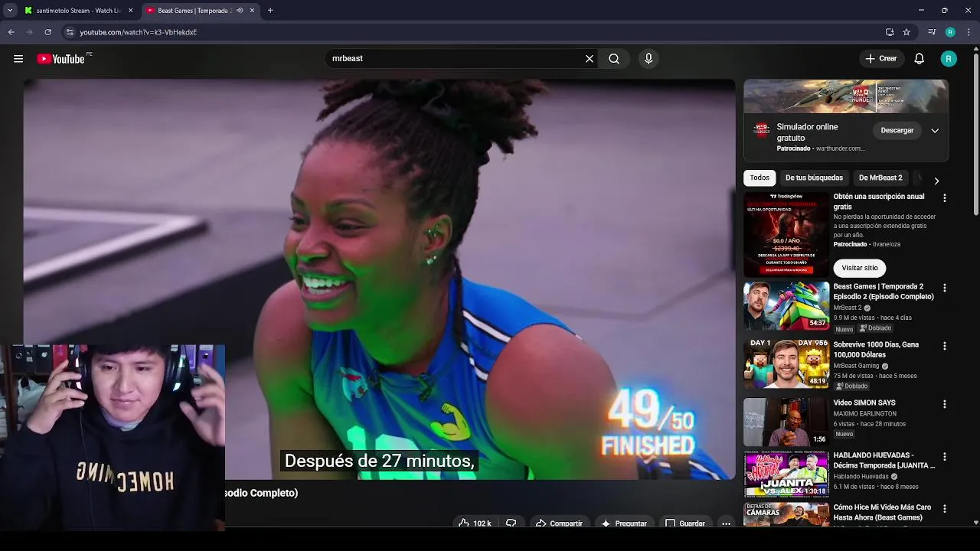The image size is (980, 551).
Task: Open options for Cómo Hice Mi Video
Action: point(944,509)
